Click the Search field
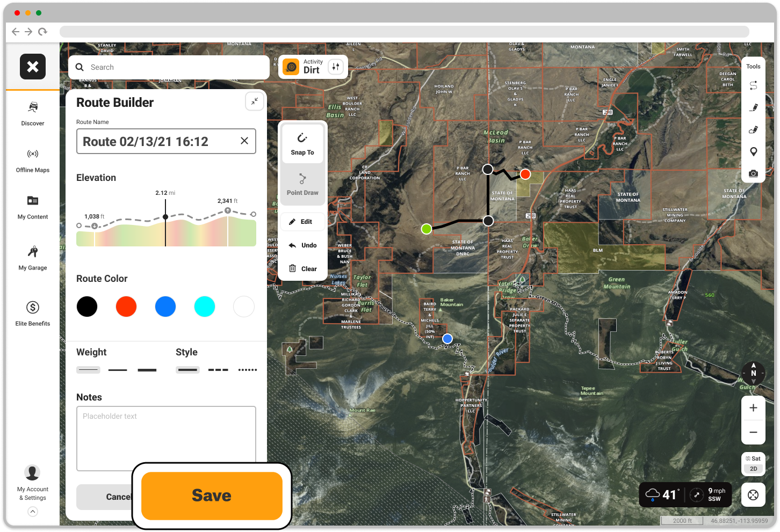The height and width of the screenshot is (532, 780). click(x=169, y=67)
